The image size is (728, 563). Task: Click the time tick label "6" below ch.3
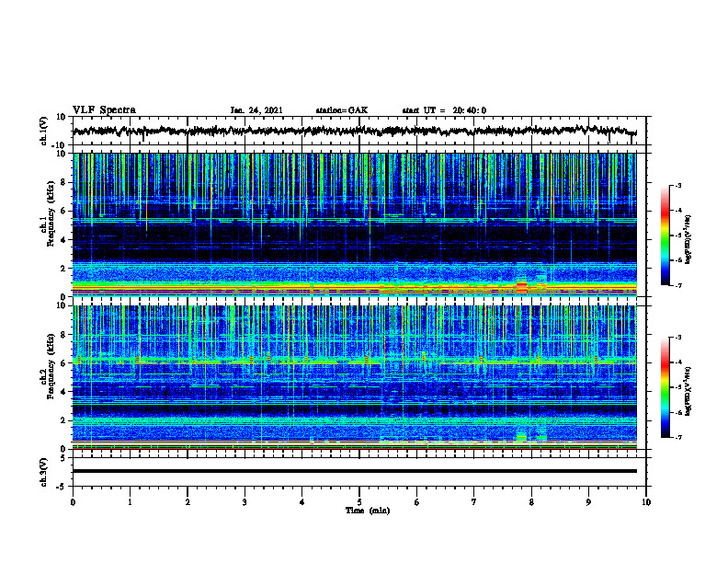point(417,502)
